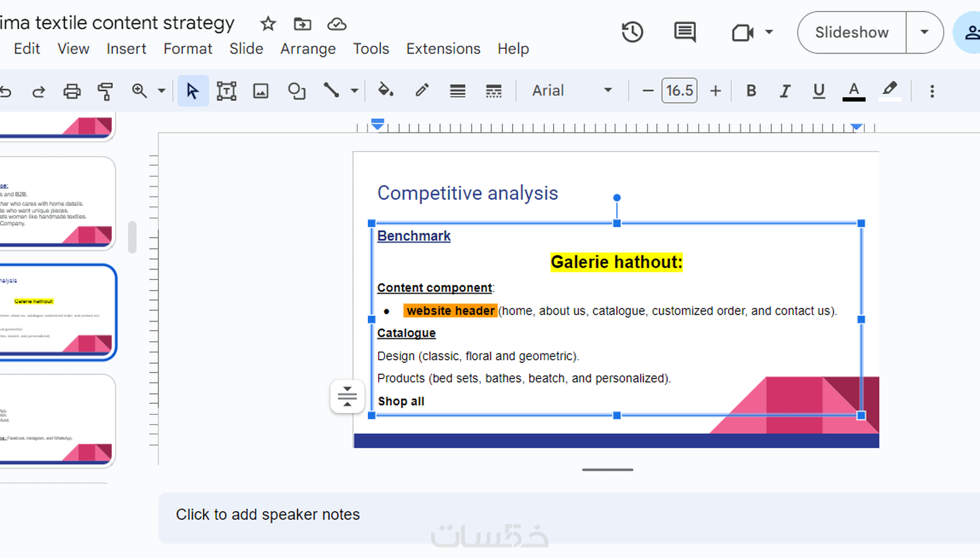Screen dimensions: 980x559
Task: Click the vertical align floating button
Action: (x=347, y=396)
